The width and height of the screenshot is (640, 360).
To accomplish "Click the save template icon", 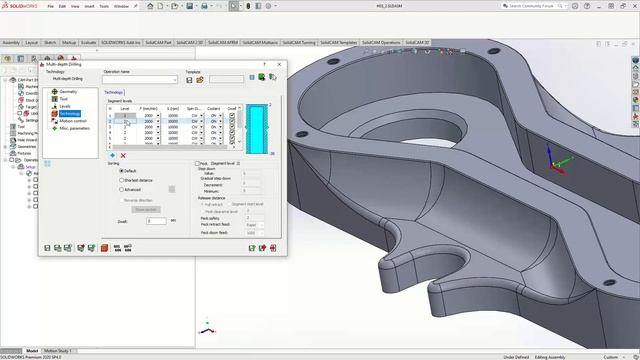I will pos(189,80).
